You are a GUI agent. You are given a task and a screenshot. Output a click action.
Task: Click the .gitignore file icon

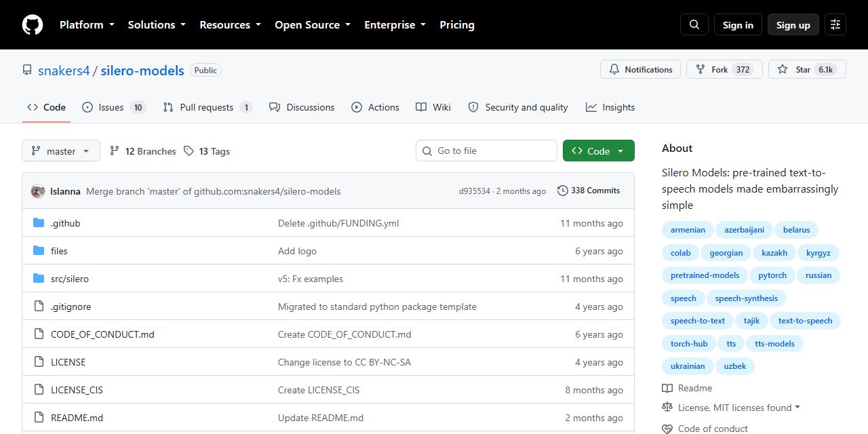pos(39,307)
